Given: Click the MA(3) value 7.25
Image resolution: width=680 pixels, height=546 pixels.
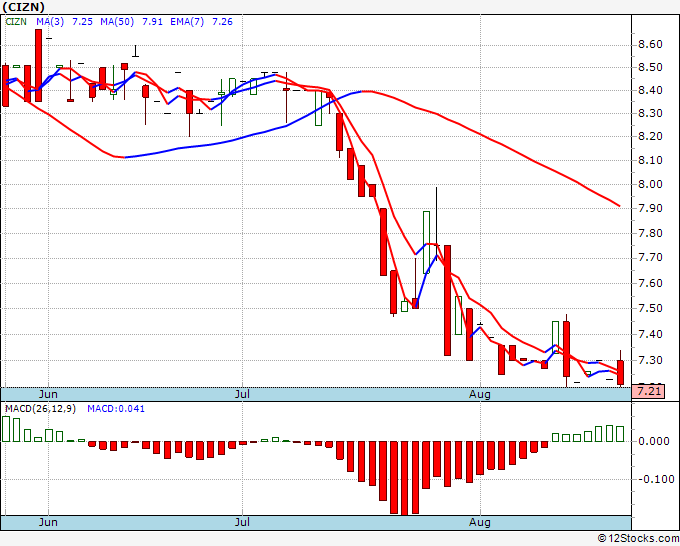Looking at the screenshot, I should click(x=82, y=22).
